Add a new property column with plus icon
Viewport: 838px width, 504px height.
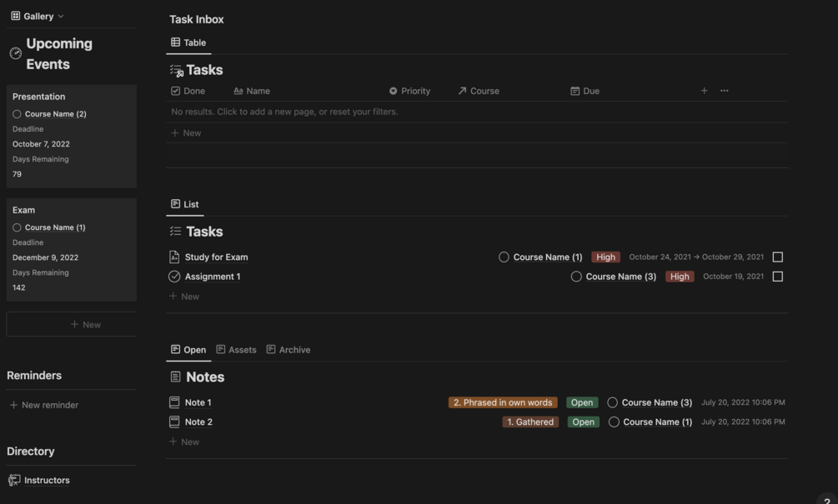click(x=704, y=91)
